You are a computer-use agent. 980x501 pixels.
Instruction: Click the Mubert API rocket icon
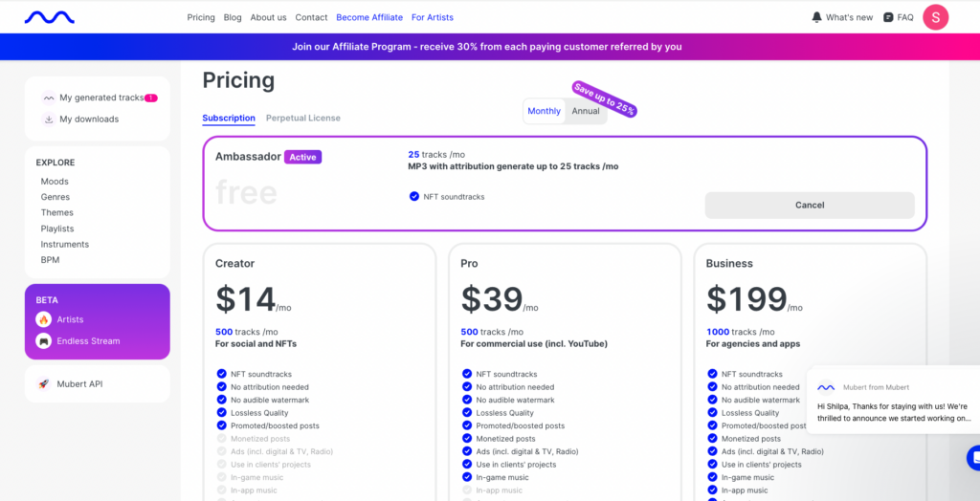click(x=44, y=384)
